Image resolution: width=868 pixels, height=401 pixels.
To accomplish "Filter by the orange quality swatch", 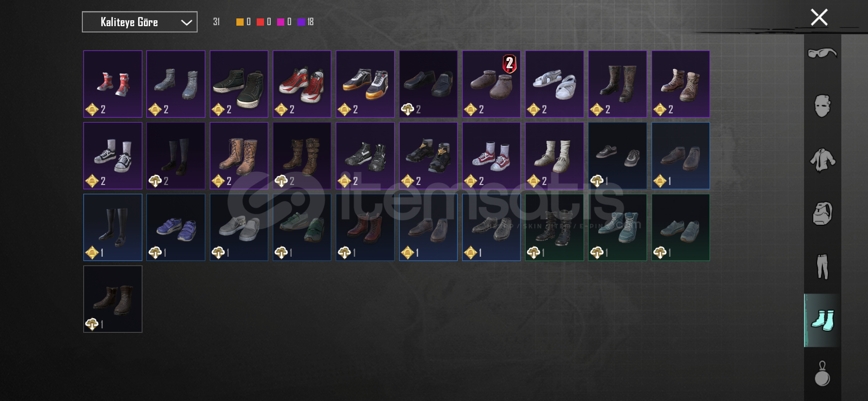I will (x=240, y=22).
